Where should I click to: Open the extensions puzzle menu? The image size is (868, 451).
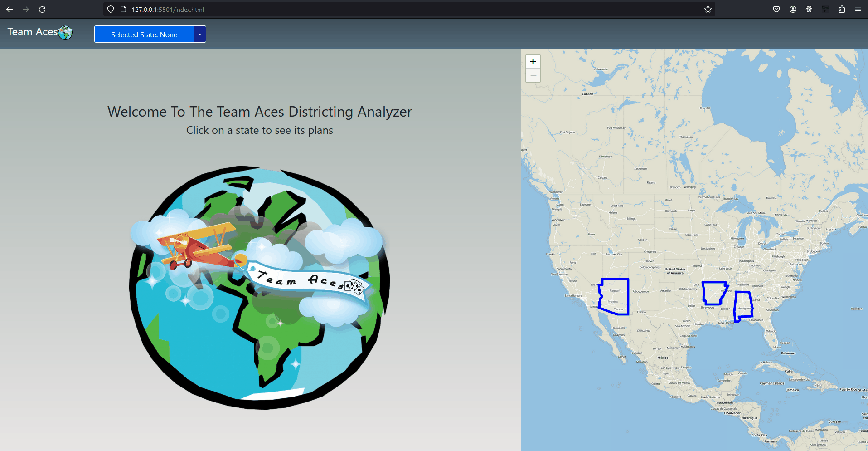[842, 9]
